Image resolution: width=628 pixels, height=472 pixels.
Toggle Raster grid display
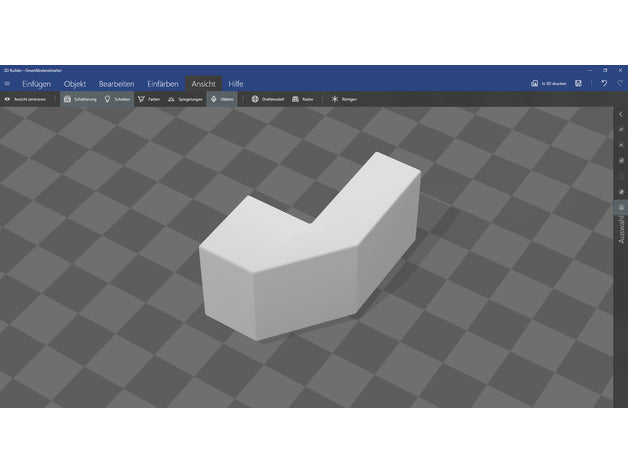click(x=303, y=99)
